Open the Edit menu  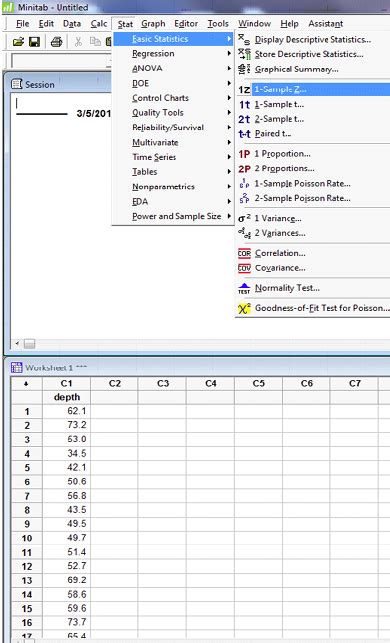coord(46,24)
